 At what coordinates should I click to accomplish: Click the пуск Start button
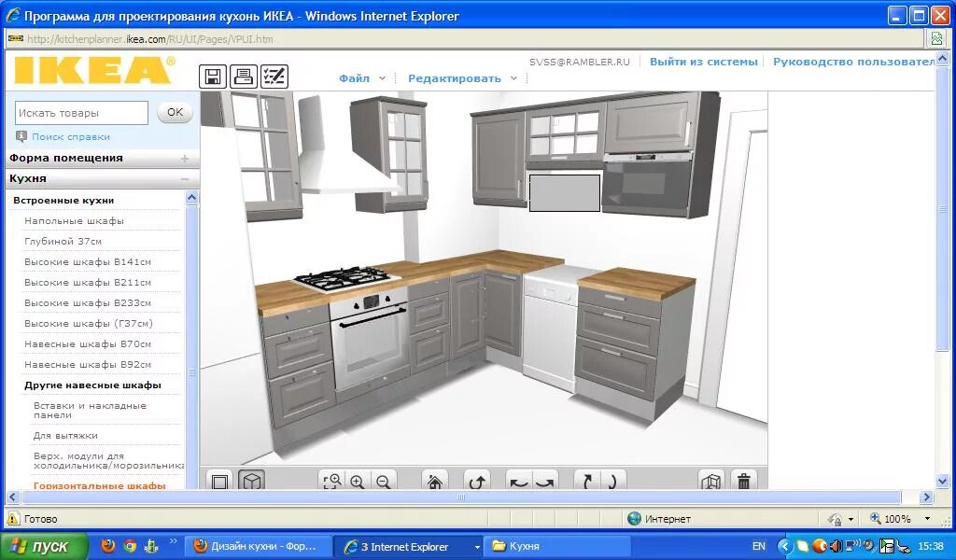pyautogui.click(x=43, y=546)
